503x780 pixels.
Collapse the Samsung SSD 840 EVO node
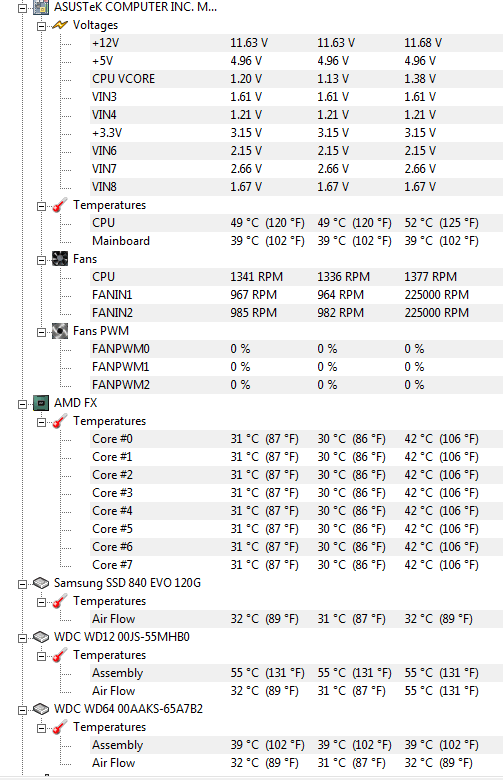(22, 584)
